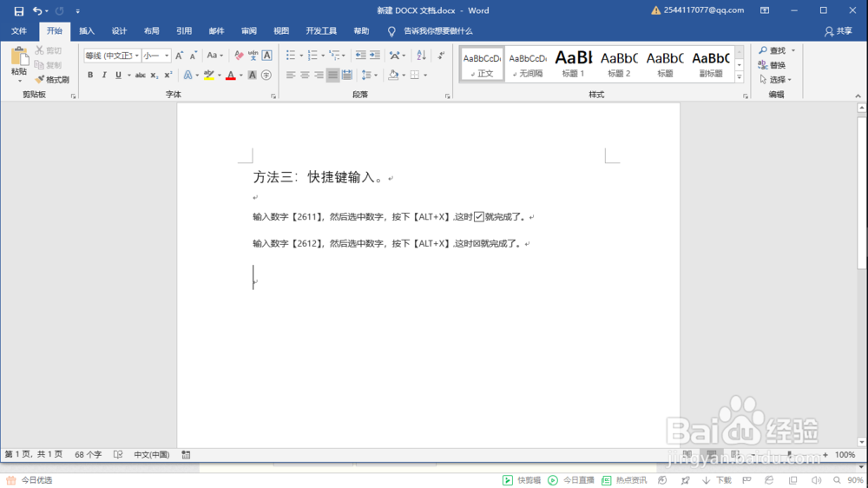The image size is (868, 488).
Task: Apply subscript x₂ formatting
Action: [155, 75]
